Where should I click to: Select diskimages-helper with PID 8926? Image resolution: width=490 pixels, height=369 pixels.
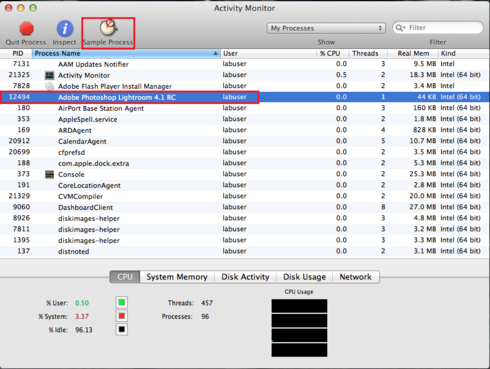(245, 218)
